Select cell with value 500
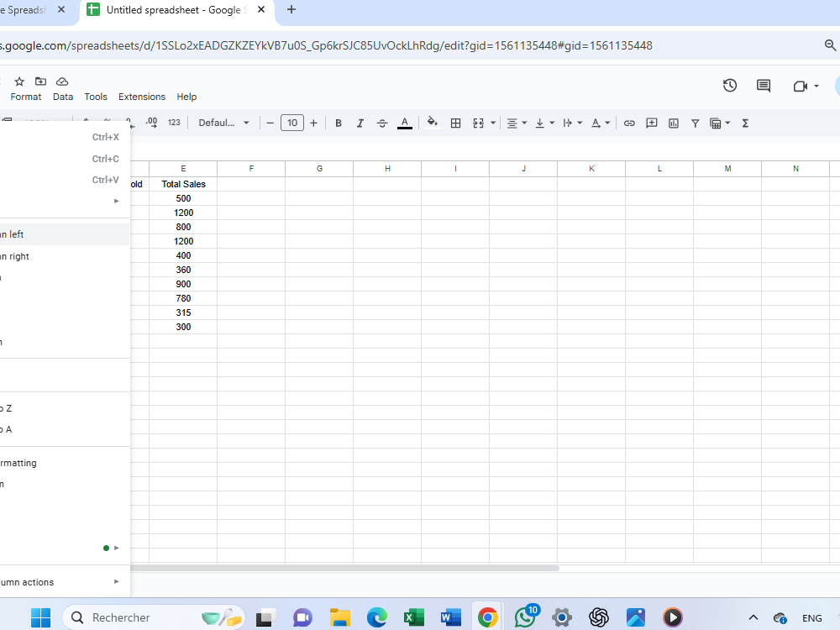 tap(183, 199)
